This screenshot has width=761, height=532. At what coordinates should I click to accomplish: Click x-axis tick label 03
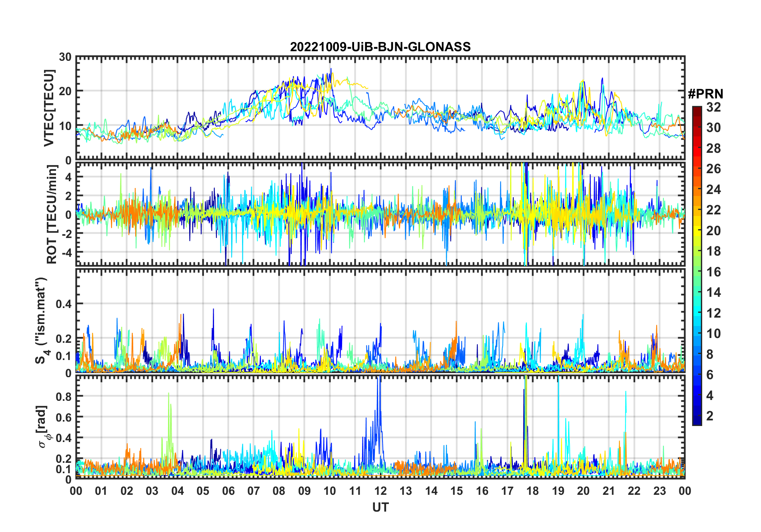tap(152, 491)
